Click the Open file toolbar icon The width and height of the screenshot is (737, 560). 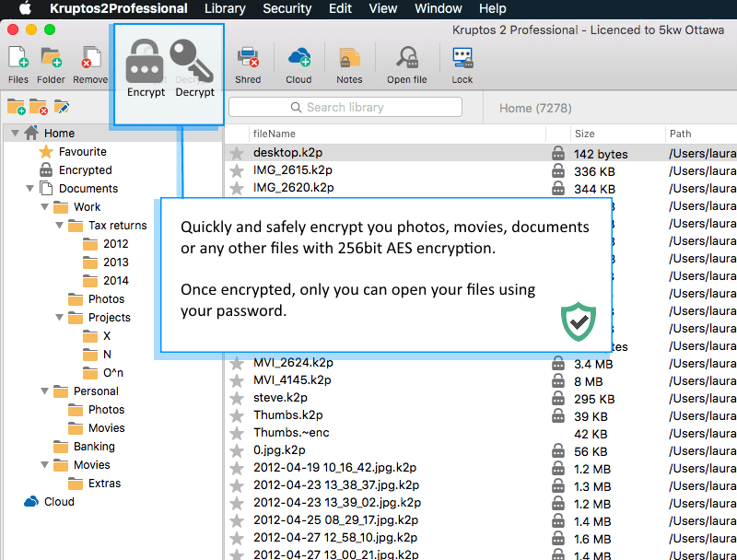406,60
